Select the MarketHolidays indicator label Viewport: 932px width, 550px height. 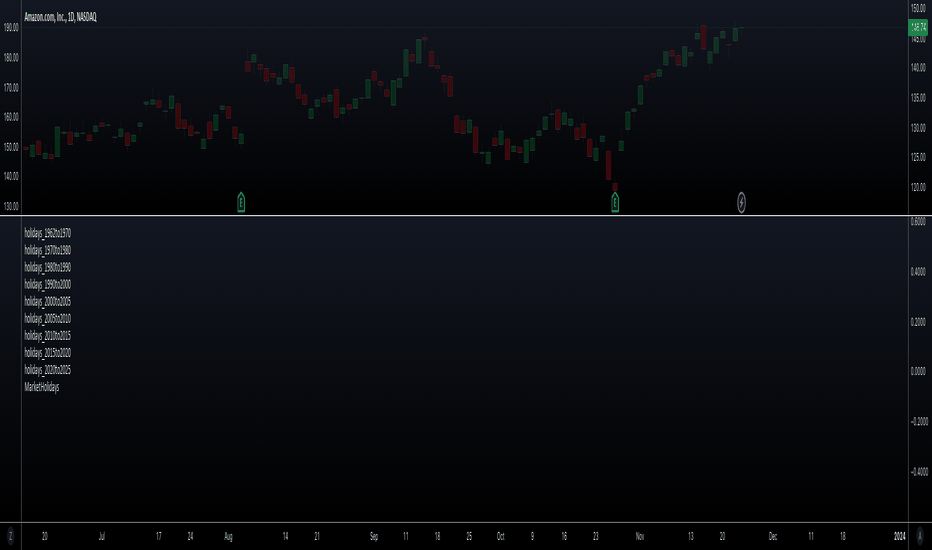coord(42,387)
